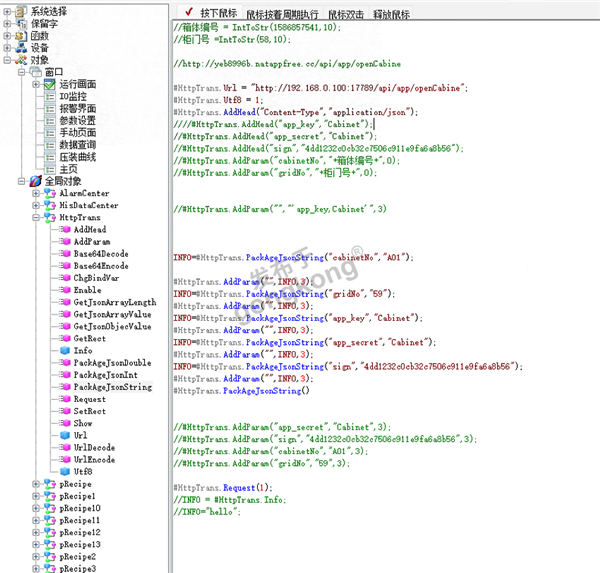Click the blue cube icon beside Utf8

(64, 471)
